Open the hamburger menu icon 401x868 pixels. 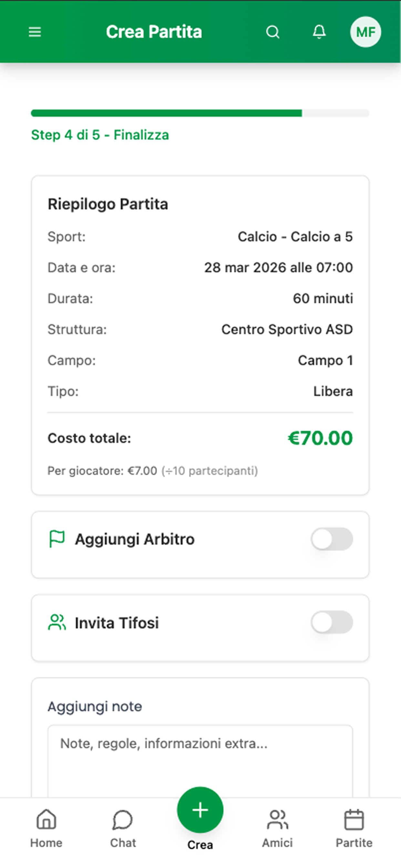coord(35,32)
